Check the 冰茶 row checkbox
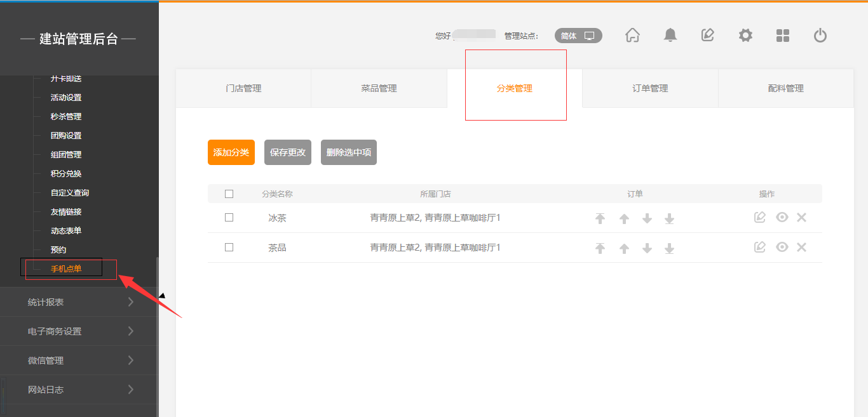 pos(229,218)
